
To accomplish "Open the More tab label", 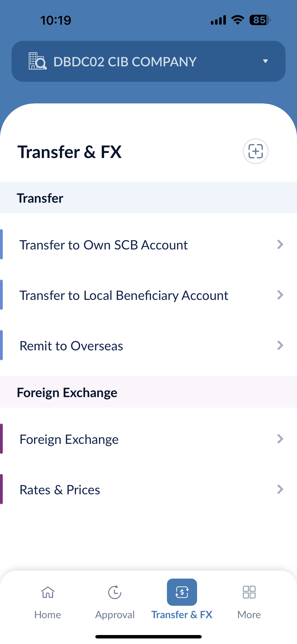I will pos(249,615).
